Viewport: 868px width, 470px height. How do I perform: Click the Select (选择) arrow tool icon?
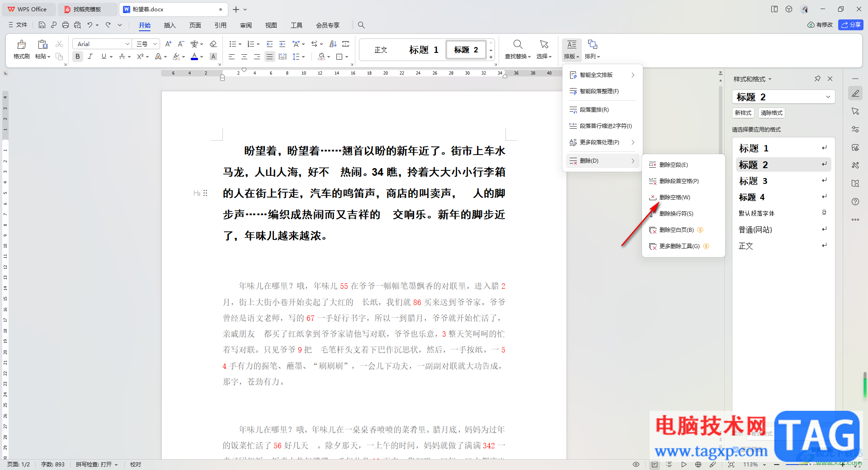point(544,44)
